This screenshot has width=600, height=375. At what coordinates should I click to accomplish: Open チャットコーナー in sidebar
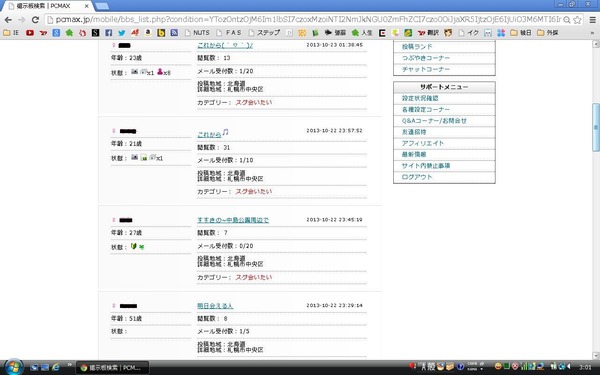(x=426, y=69)
